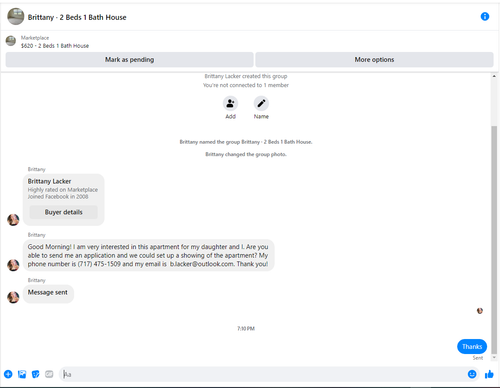This screenshot has width=500, height=388.
Task: Click "You're not connected to 1 member" text
Action: coord(246,85)
